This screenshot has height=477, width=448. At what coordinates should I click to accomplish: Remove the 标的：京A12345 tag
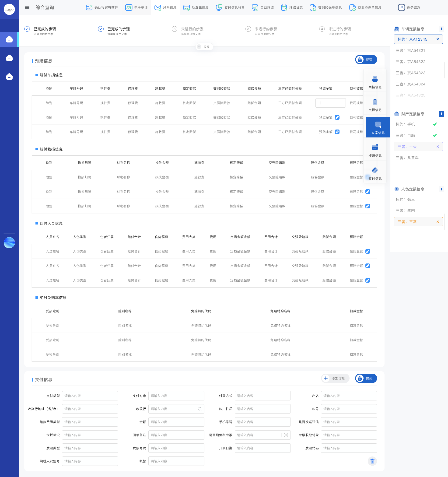pyautogui.click(x=438, y=39)
